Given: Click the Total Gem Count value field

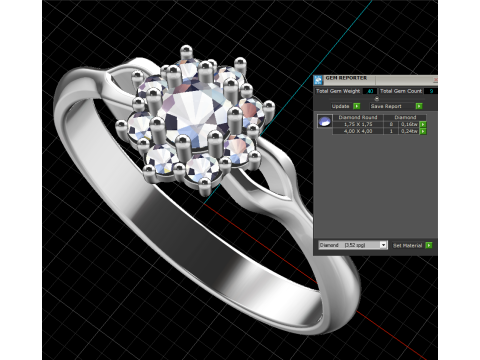Looking at the screenshot, I should tap(431, 91).
